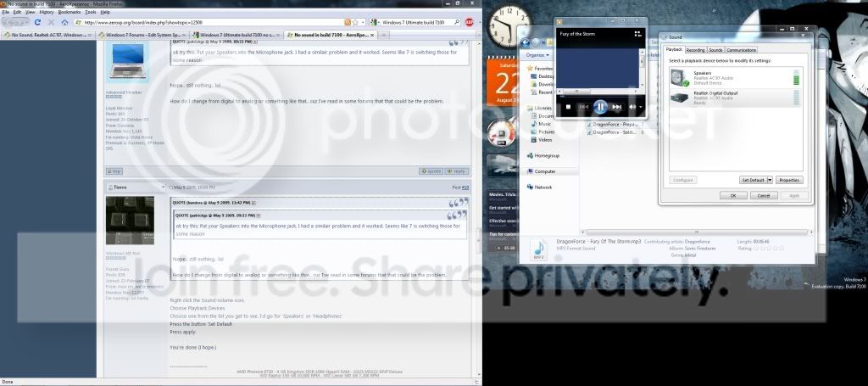The width and height of the screenshot is (868, 386).
Task: Switch to the Recording tab
Action: point(695,50)
